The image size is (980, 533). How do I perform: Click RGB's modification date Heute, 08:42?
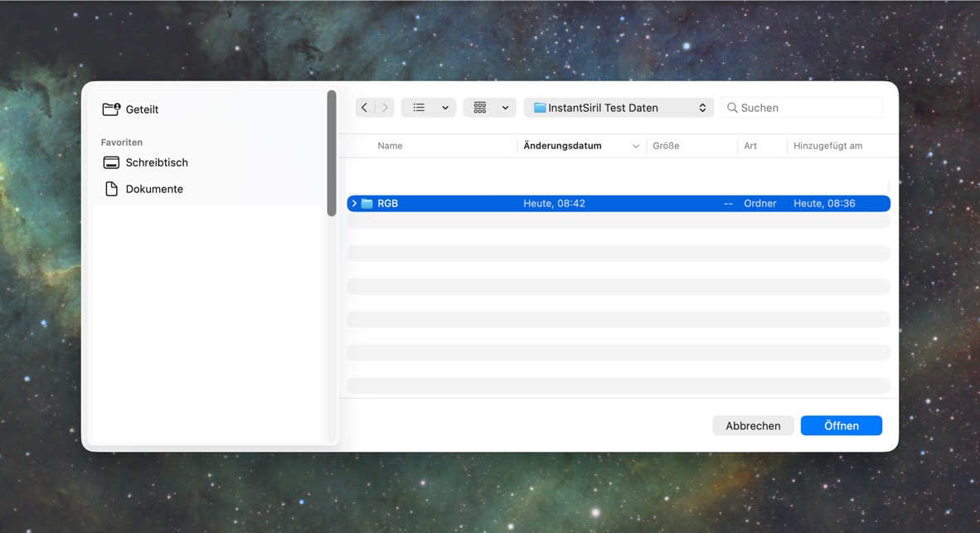tap(555, 203)
